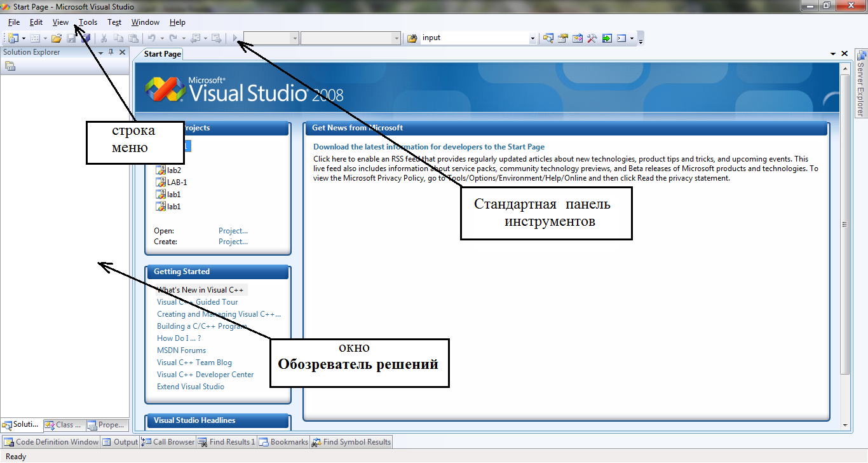Close the Solution Explorer panel
The height and width of the screenshot is (463, 868).
[x=122, y=52]
